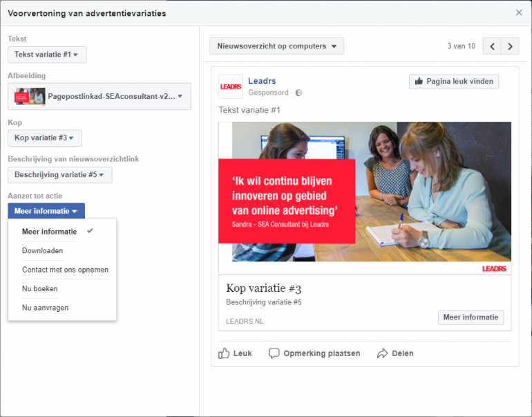Screen dimensions: 532x417
Task: Click the Leuk action text
Action: click(243, 353)
